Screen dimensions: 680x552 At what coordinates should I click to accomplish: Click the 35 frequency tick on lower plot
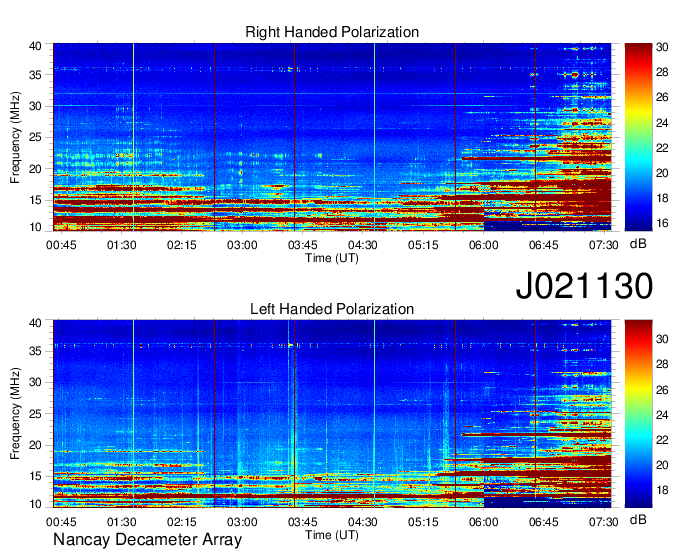36,351
